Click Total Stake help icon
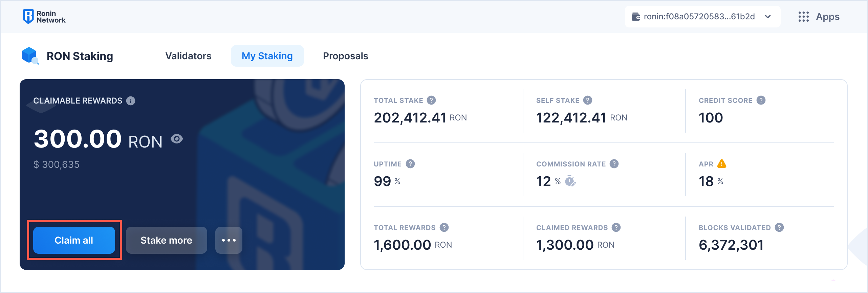The width and height of the screenshot is (868, 293). pyautogui.click(x=431, y=100)
